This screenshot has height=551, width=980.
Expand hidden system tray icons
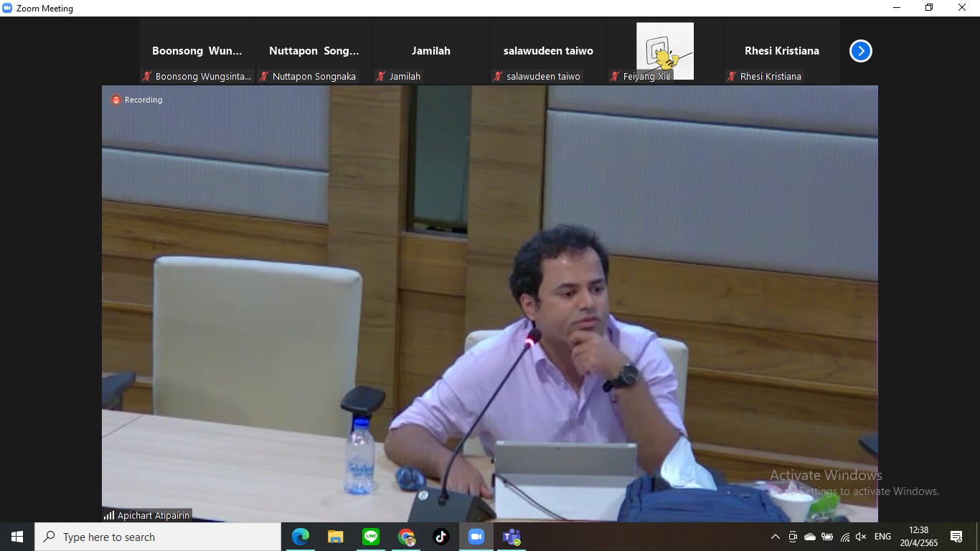[x=775, y=537]
